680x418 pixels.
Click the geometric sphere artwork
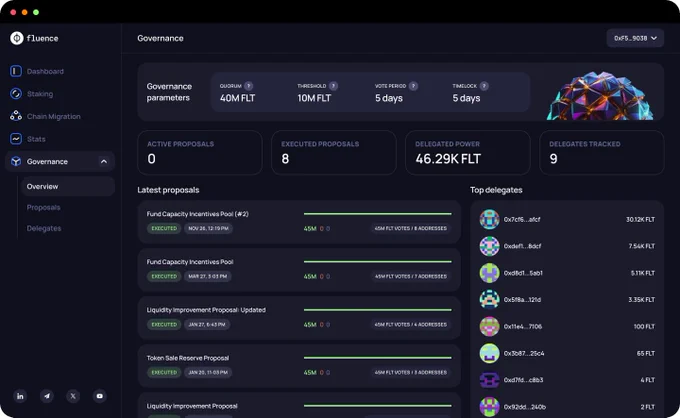(600, 96)
